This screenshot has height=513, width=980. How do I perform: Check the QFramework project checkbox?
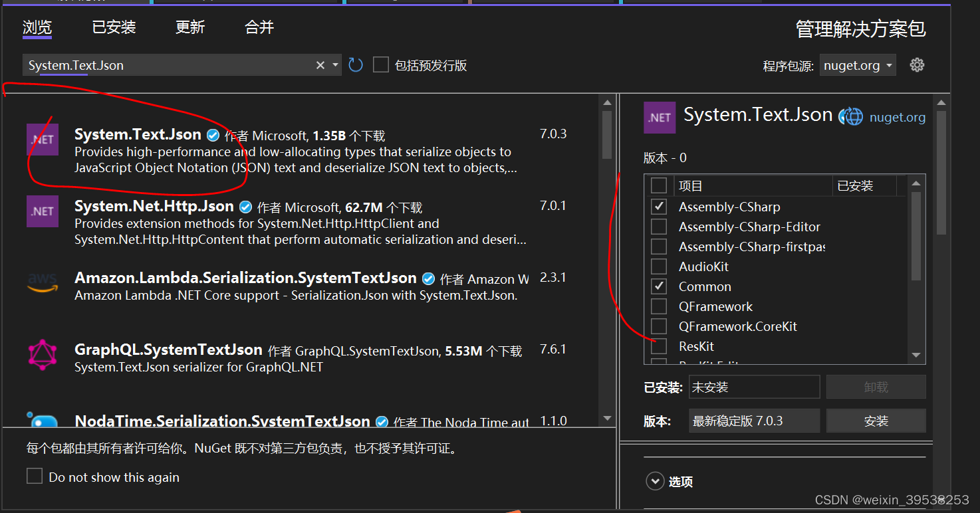[658, 306]
